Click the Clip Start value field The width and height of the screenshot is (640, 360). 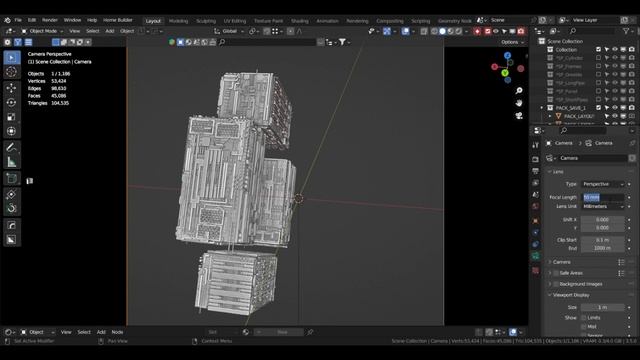603,240
